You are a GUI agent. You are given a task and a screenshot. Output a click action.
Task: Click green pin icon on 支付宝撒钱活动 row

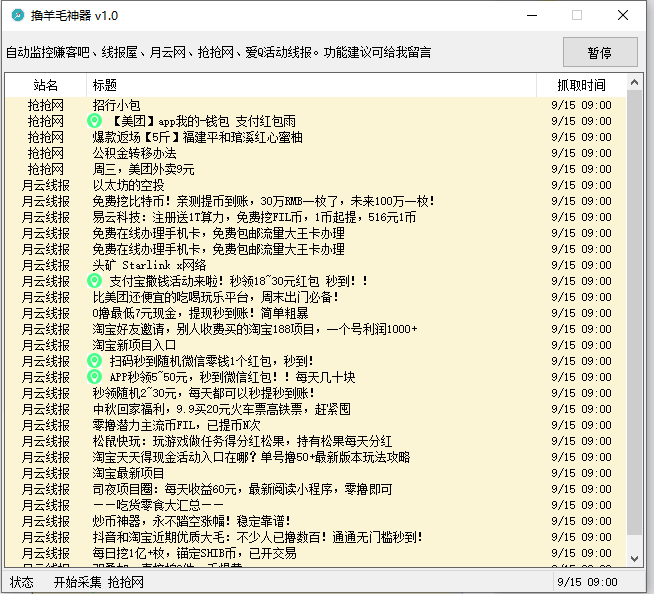click(x=95, y=281)
